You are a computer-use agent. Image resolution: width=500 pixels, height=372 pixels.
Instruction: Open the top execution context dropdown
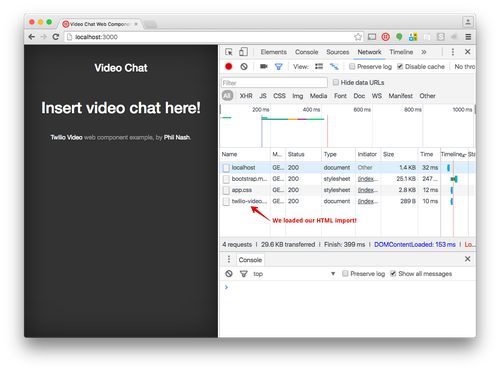click(294, 274)
